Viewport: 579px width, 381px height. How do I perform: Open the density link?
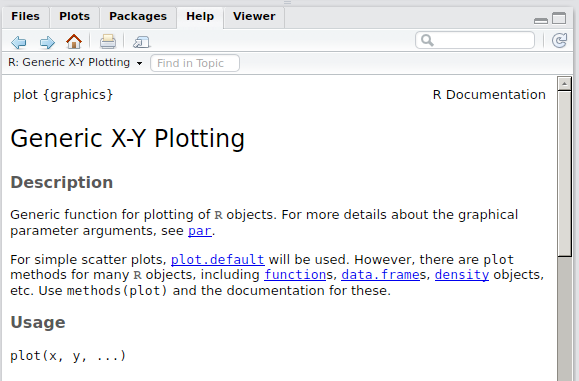click(462, 275)
